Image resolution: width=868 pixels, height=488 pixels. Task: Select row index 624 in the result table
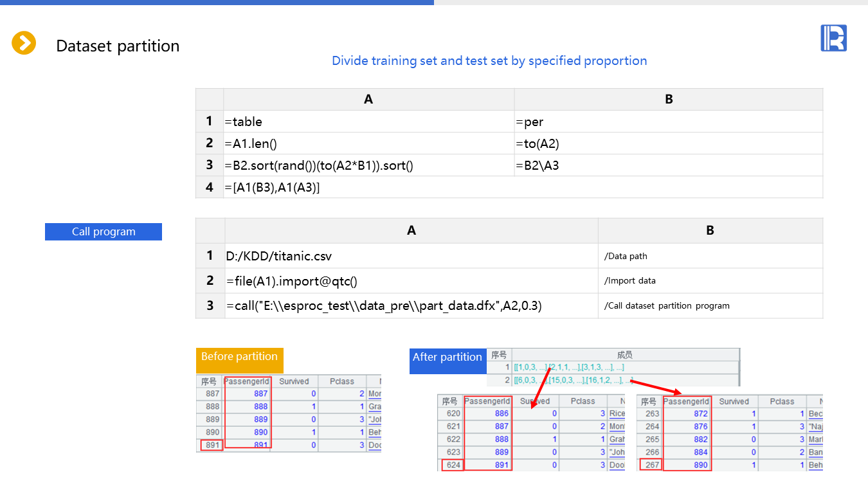tap(453, 465)
